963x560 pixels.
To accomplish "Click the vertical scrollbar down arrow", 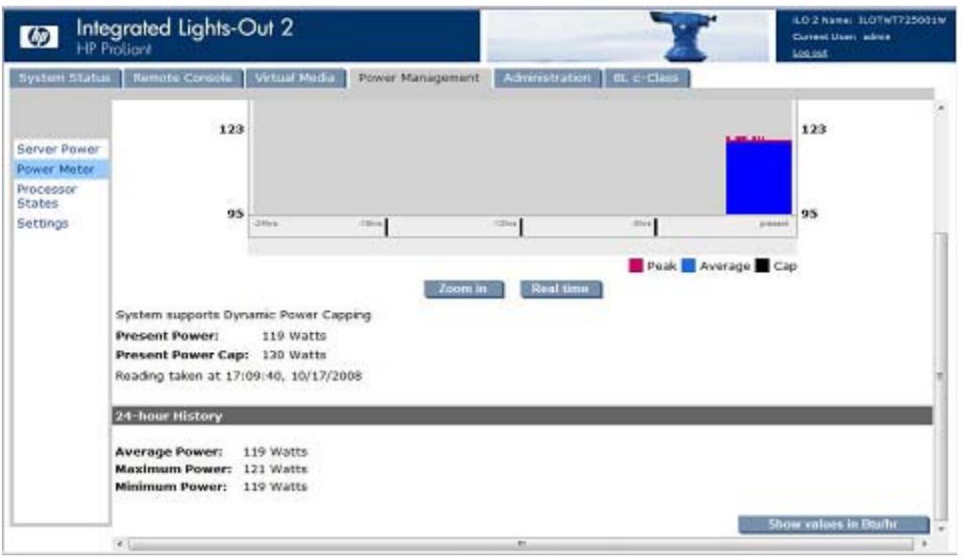I will click(x=940, y=529).
